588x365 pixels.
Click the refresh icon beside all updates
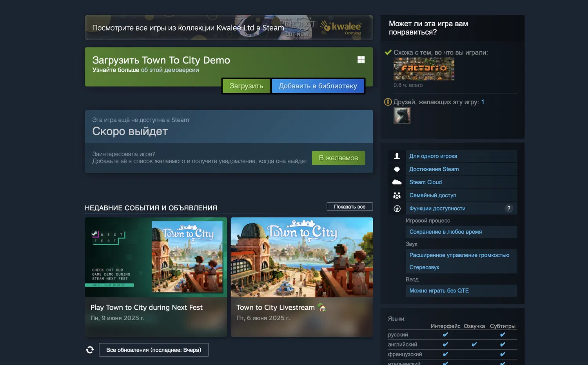click(90, 350)
